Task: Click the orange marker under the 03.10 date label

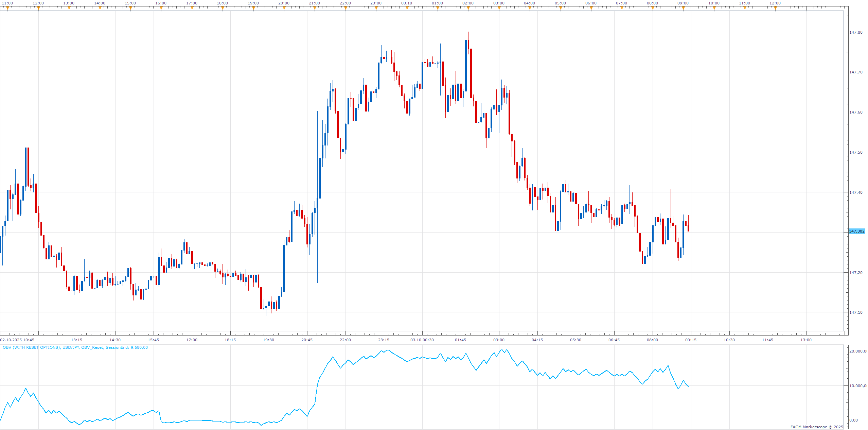Action: (x=407, y=8)
